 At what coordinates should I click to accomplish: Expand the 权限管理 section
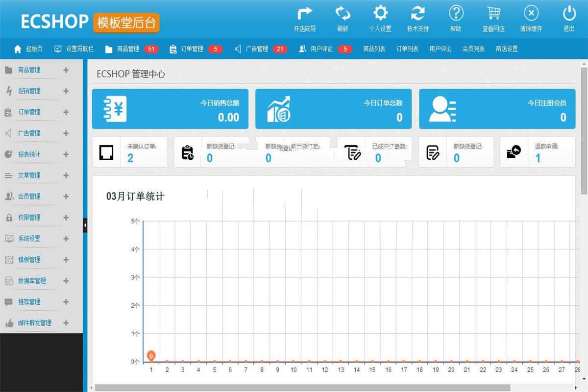pyautogui.click(x=66, y=218)
